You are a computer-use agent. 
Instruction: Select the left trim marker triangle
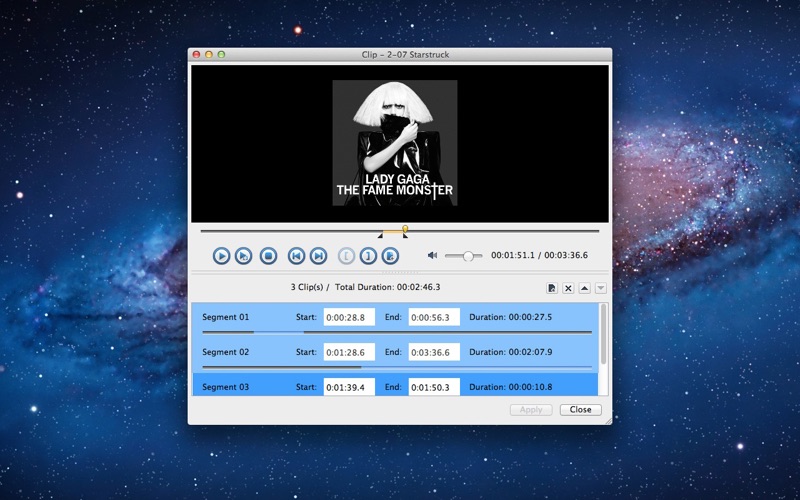380,235
